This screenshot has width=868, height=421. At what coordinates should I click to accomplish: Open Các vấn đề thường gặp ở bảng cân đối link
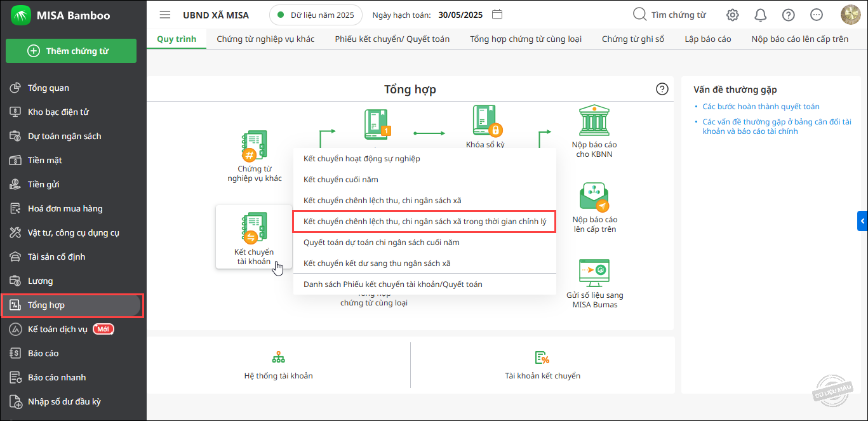[x=777, y=126]
